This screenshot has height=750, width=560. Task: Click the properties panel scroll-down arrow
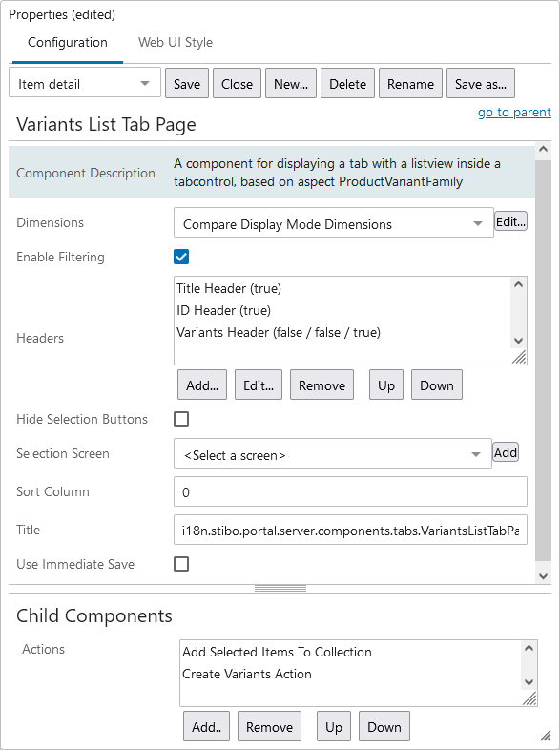tap(543, 576)
